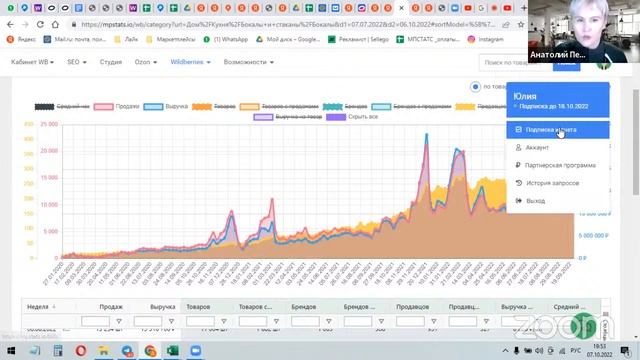Open the Mail.ru почта bookmark
This screenshot has width=640, height=360.
pyautogui.click(x=75, y=39)
